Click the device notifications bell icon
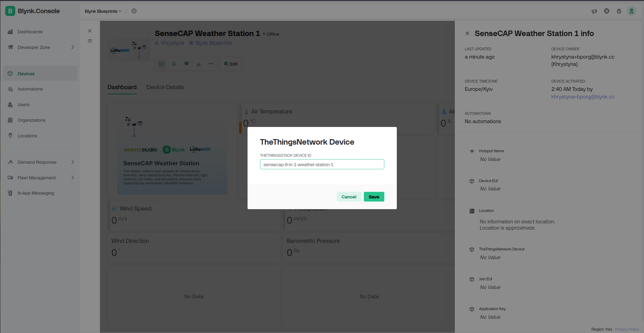644x333 pixels. tap(174, 64)
